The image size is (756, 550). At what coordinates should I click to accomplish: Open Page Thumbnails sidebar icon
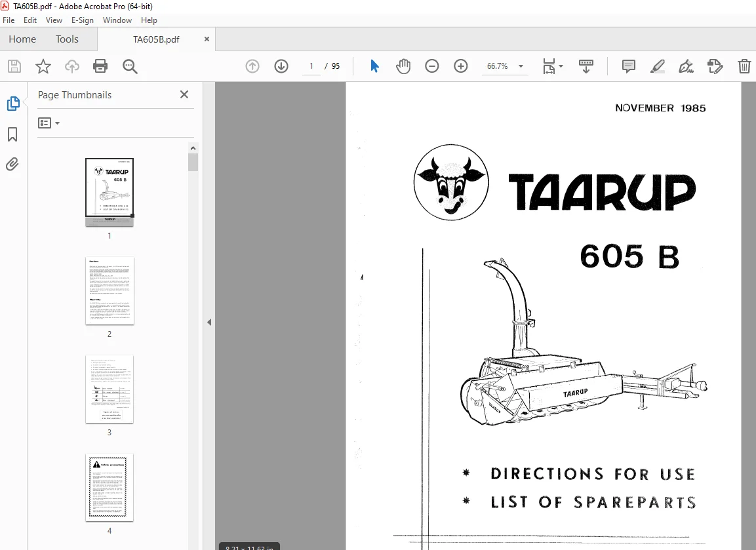click(x=13, y=103)
